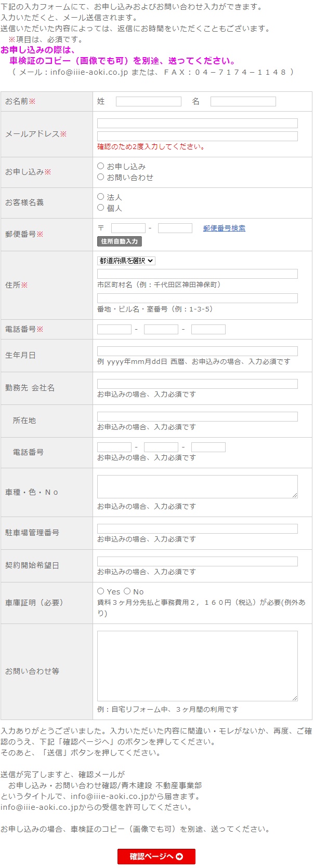The image size is (314, 868).
Task: Click the 車種・色・No text area
Action: tap(197, 487)
